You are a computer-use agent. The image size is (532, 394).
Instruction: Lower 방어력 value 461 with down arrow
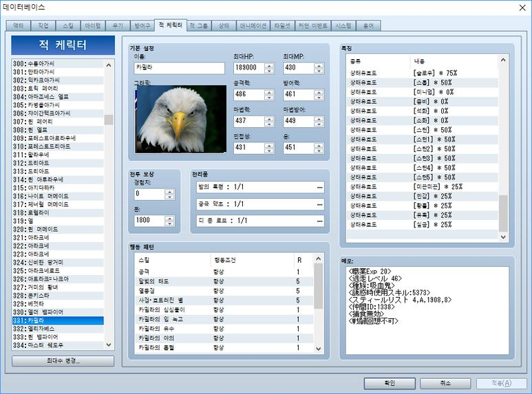point(319,98)
